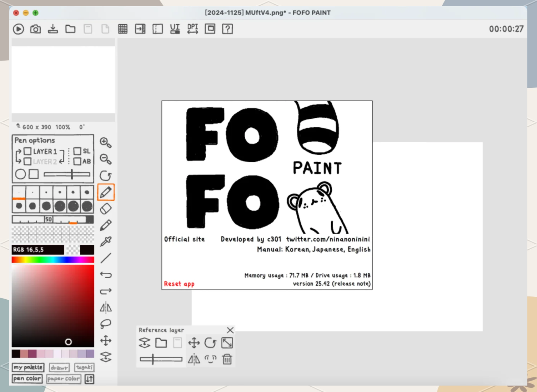The width and height of the screenshot is (537, 392).
Task: Toggle the AB checkbox
Action: click(77, 161)
